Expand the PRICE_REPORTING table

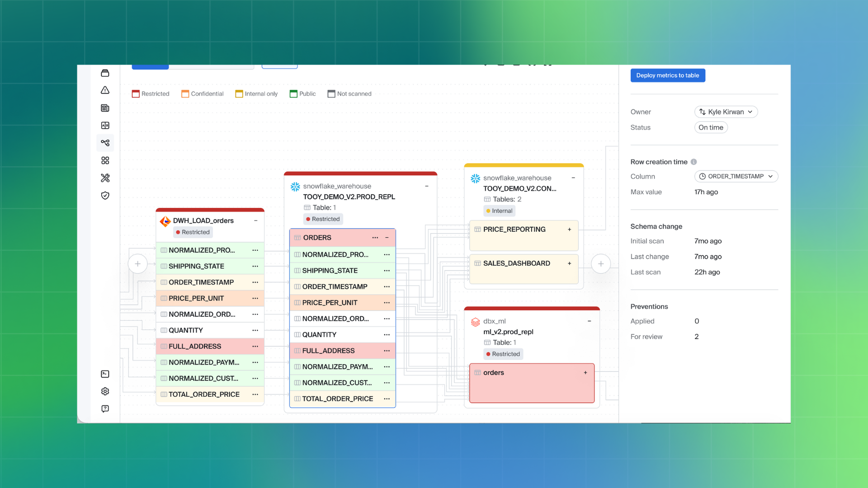pos(569,230)
